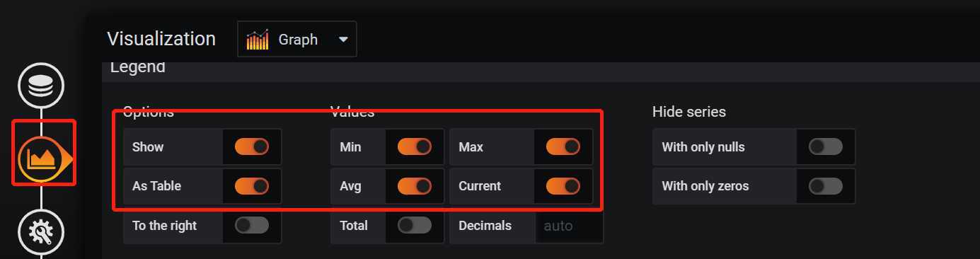Enable hiding series With only nulls
Image resolution: width=980 pixels, height=259 pixels.
(x=826, y=146)
